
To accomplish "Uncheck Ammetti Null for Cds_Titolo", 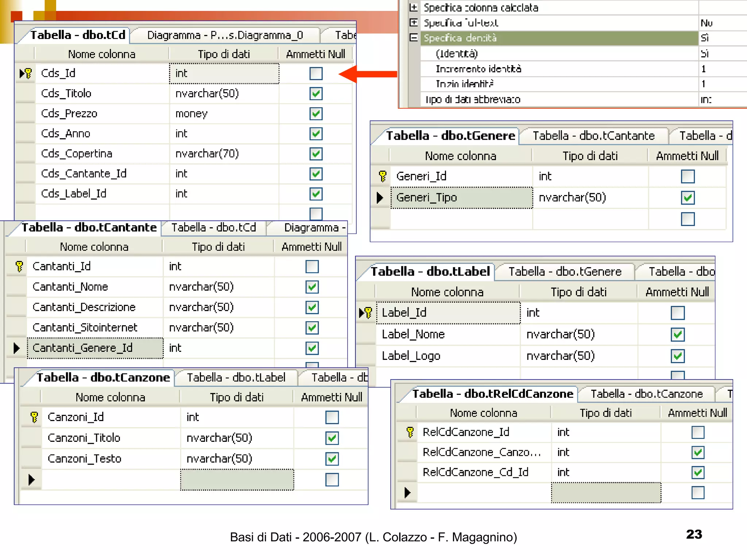I will coord(316,94).
